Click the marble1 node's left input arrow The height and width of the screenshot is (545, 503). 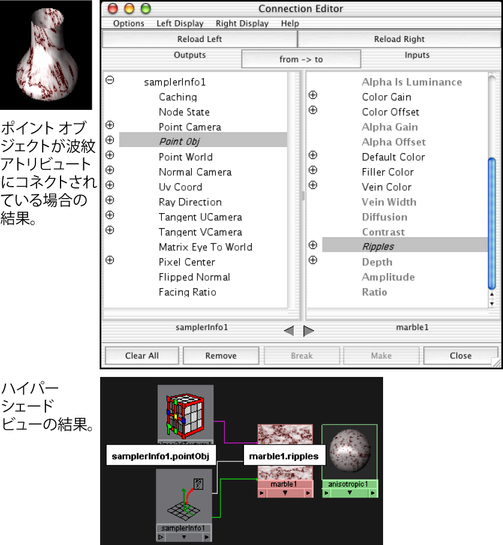click(262, 493)
